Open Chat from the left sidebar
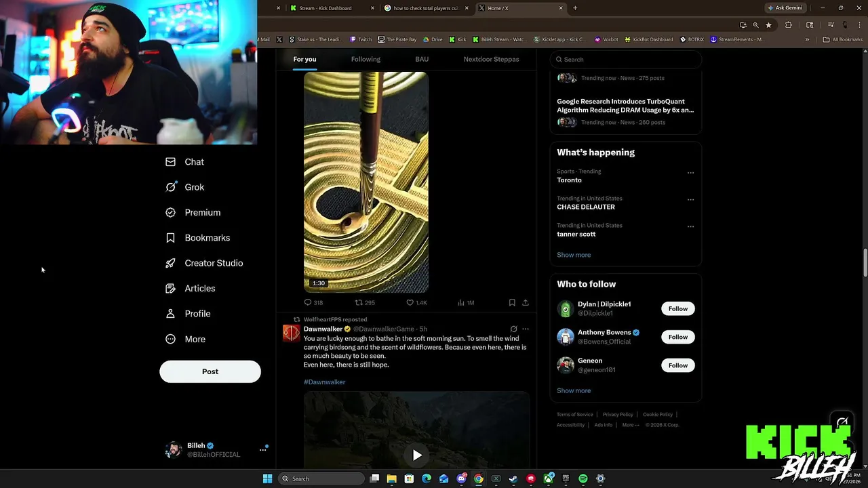 [184, 162]
